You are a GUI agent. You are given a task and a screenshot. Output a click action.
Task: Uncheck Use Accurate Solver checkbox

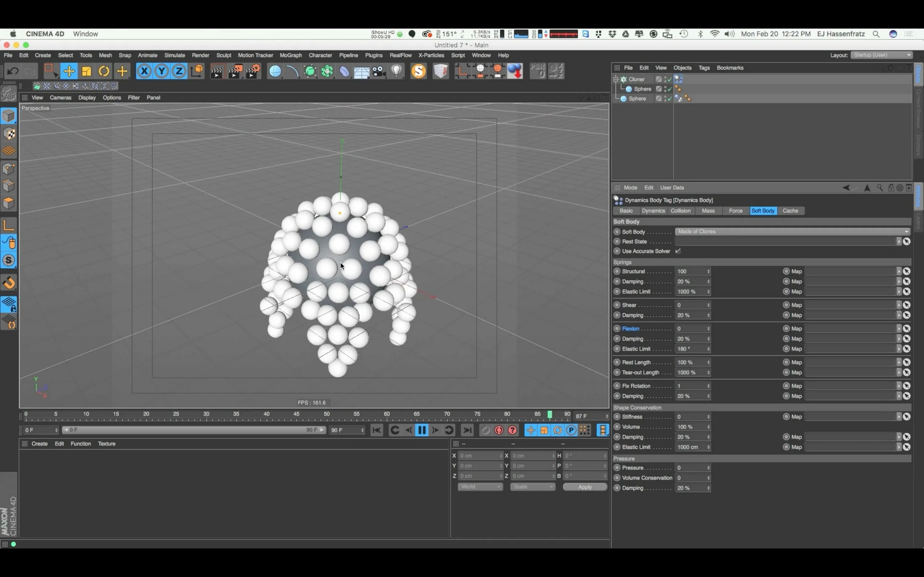pyautogui.click(x=678, y=251)
